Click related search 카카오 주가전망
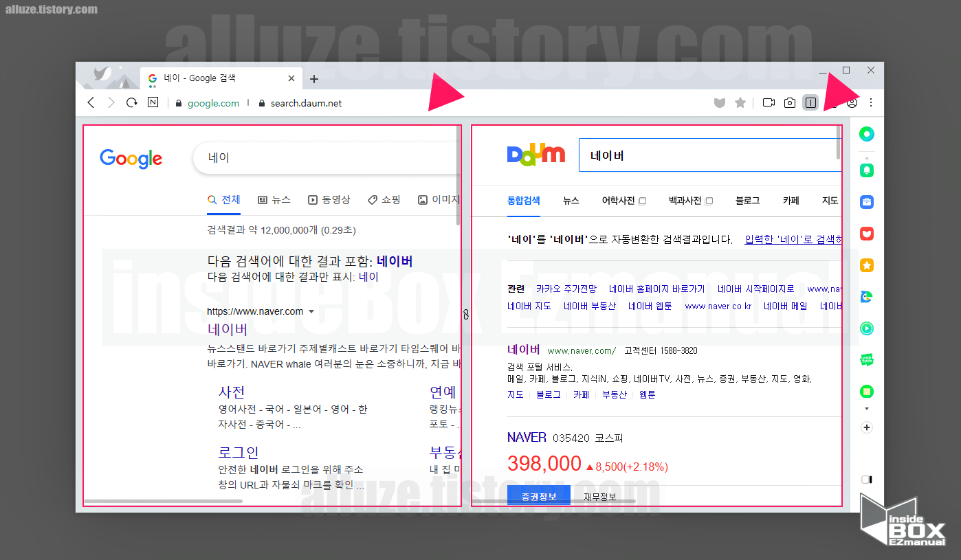The image size is (961, 560). (x=566, y=289)
